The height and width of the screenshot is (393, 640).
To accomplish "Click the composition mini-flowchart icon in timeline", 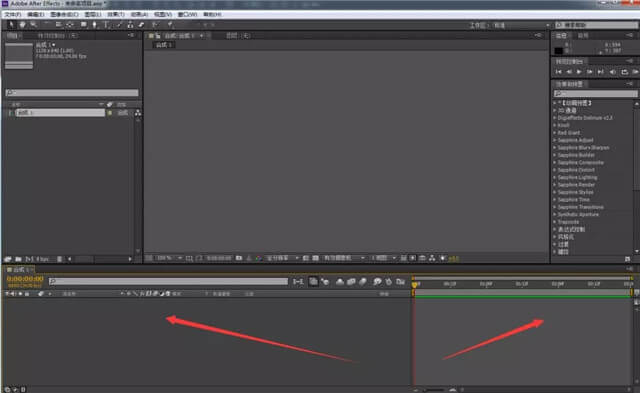I will point(298,282).
